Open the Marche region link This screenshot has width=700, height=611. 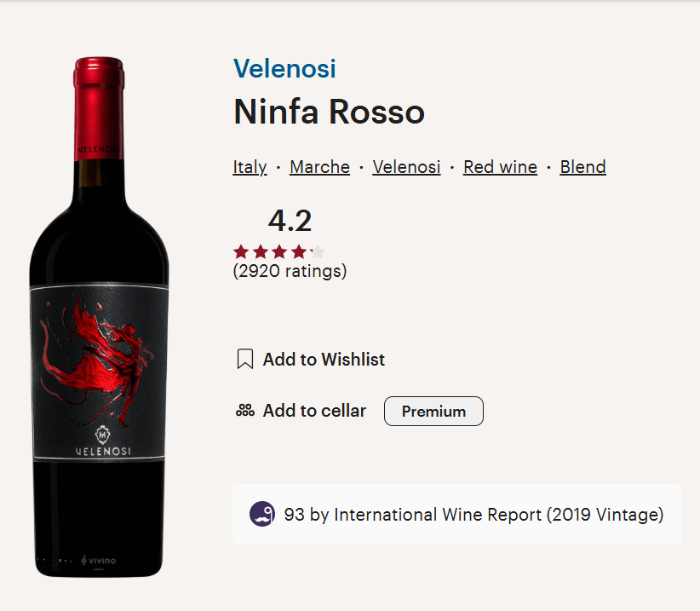click(x=319, y=167)
